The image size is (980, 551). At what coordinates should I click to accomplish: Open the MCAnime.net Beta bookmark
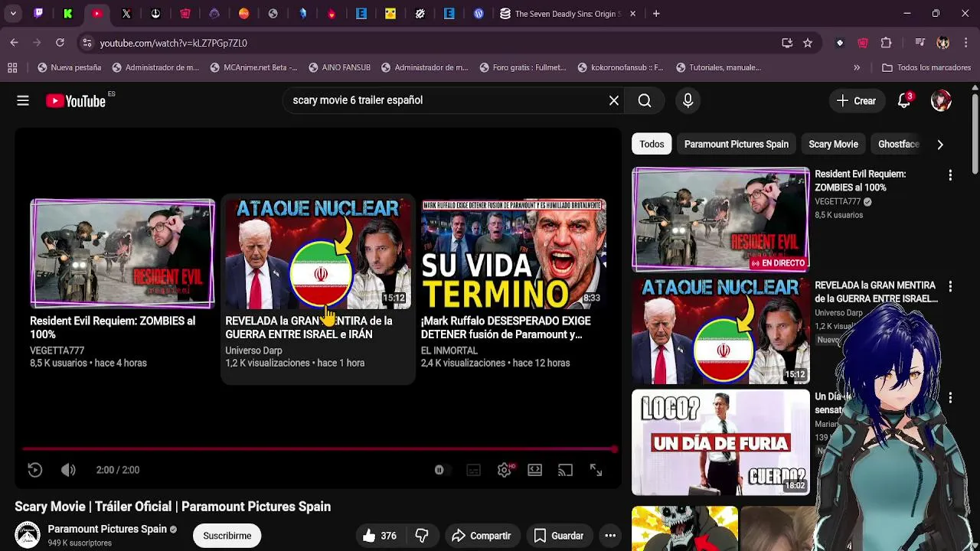coord(253,67)
